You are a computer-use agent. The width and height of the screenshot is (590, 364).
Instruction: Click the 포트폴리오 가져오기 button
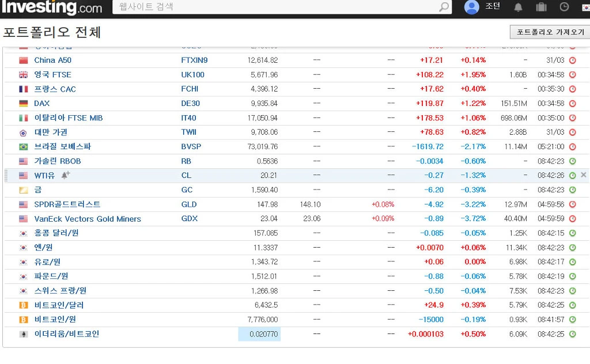[x=550, y=32]
